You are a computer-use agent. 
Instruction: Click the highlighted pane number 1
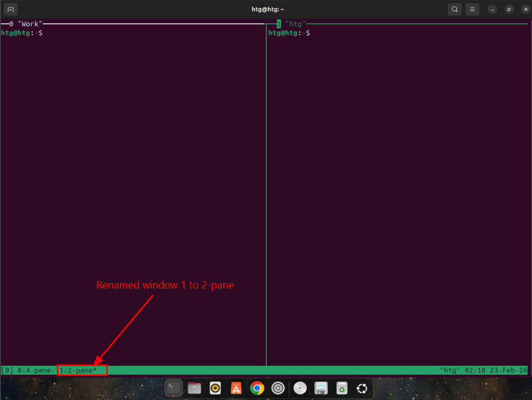pos(278,24)
